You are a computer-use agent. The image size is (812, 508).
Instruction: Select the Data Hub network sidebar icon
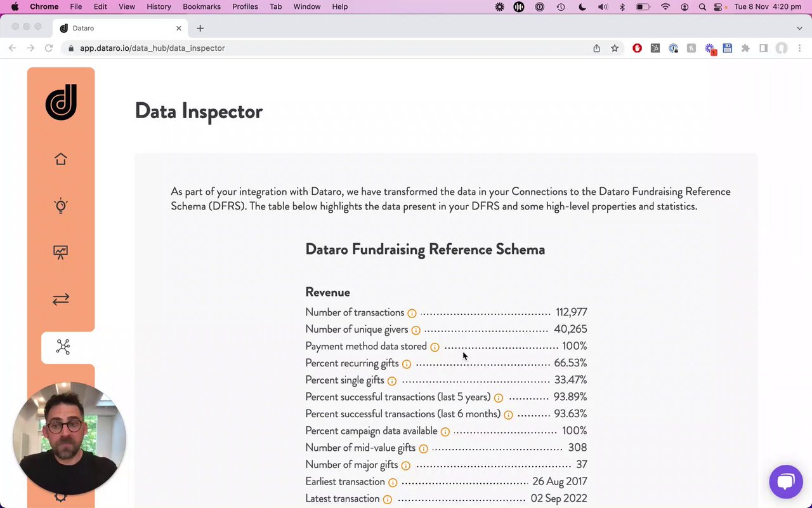pos(63,347)
